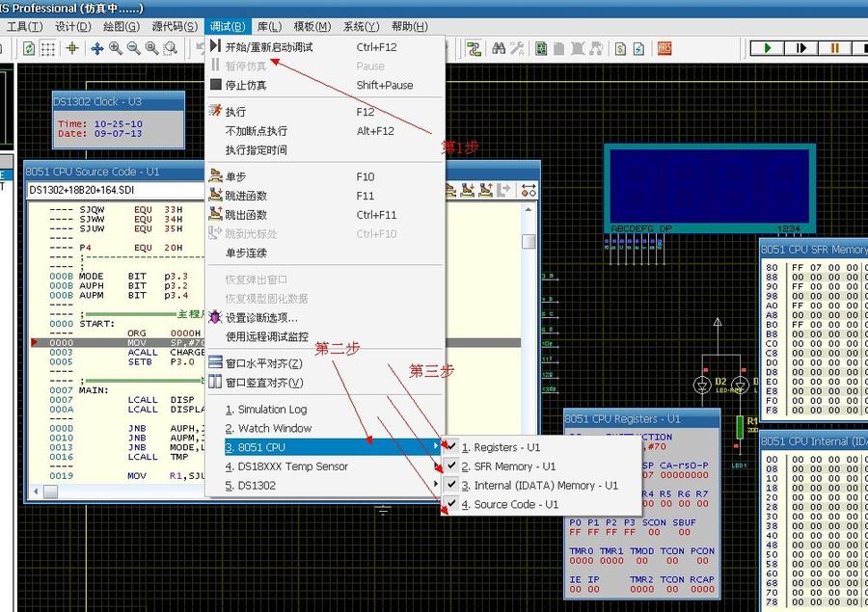Screen dimensions: 868x612
Task: Click the Play simulation button
Action: [768, 48]
